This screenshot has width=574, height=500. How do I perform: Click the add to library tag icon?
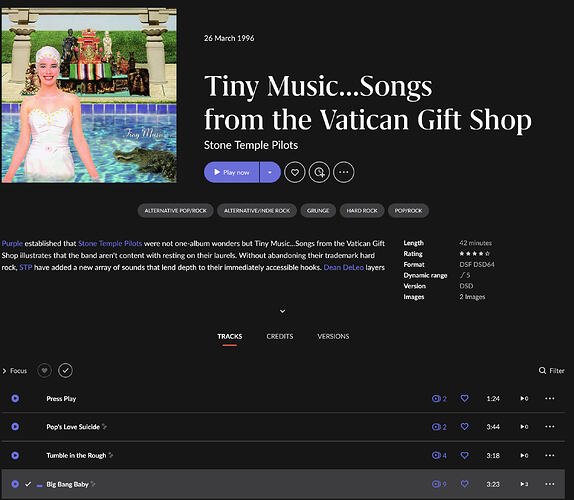(x=319, y=172)
